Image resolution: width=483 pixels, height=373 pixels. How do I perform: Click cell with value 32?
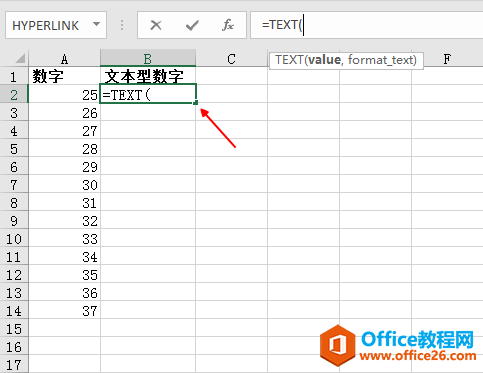coord(64,220)
